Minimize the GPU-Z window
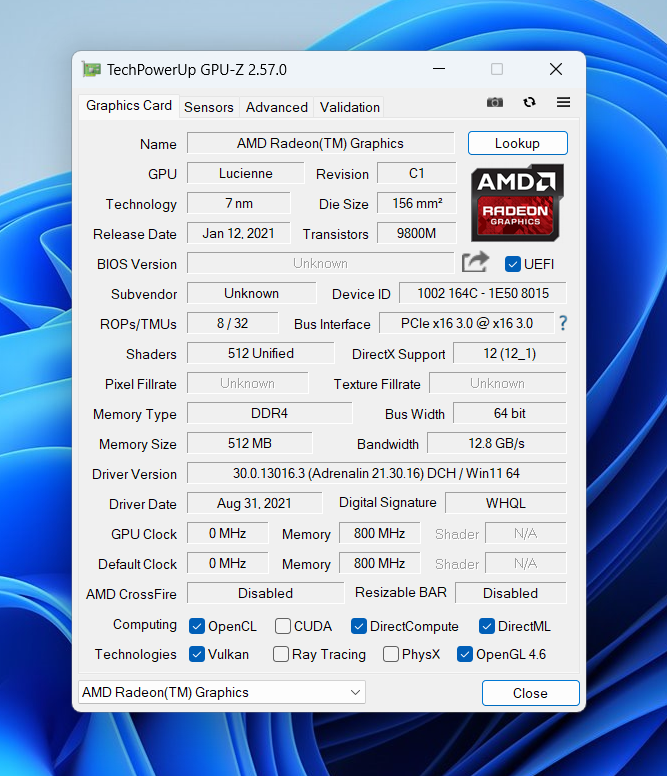 pos(439,69)
